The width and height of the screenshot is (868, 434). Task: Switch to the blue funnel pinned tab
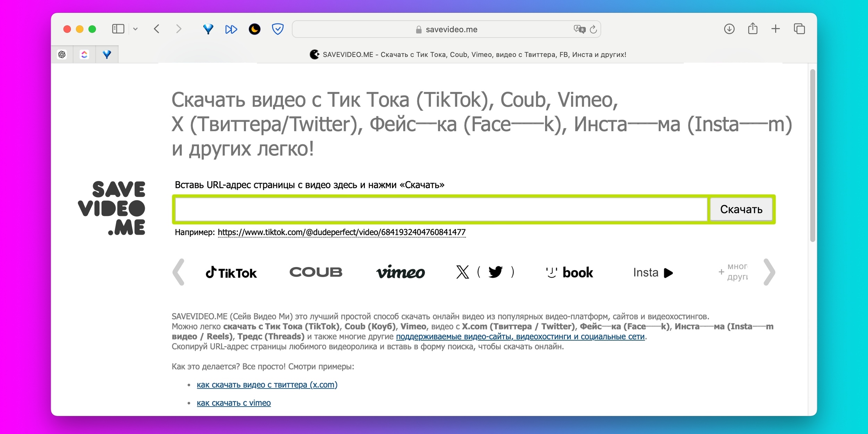click(x=107, y=54)
